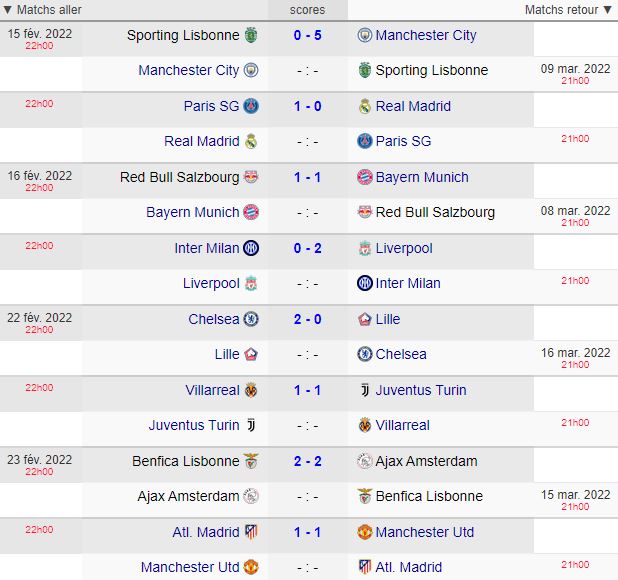Open Lille link right of 2 - 0
The width and height of the screenshot is (618, 580).
[x=388, y=319]
